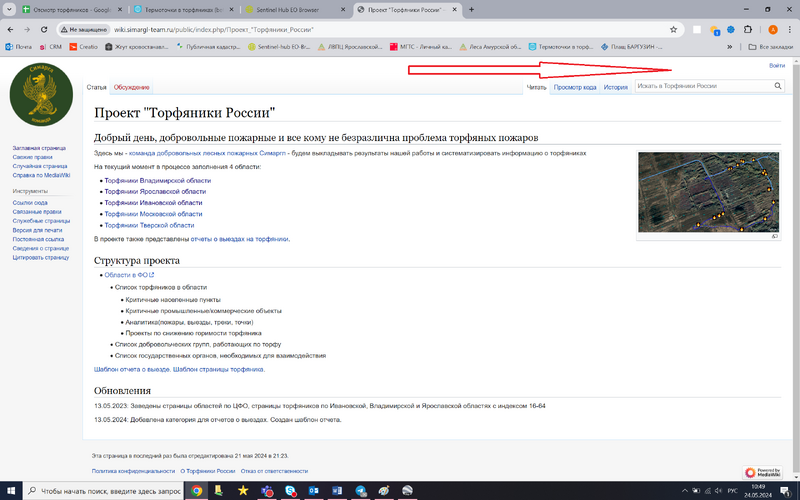
Task: Click the Windows taskbar search box
Action: (103, 491)
